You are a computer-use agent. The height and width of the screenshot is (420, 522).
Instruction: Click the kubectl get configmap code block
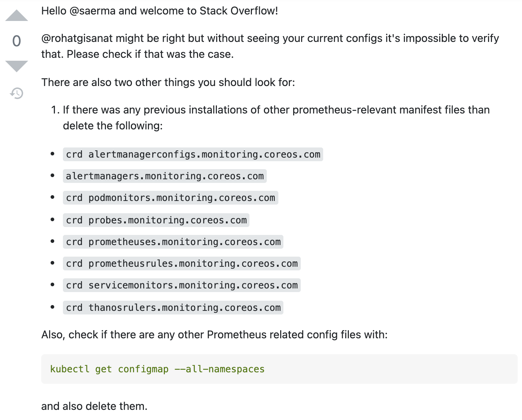point(279,369)
